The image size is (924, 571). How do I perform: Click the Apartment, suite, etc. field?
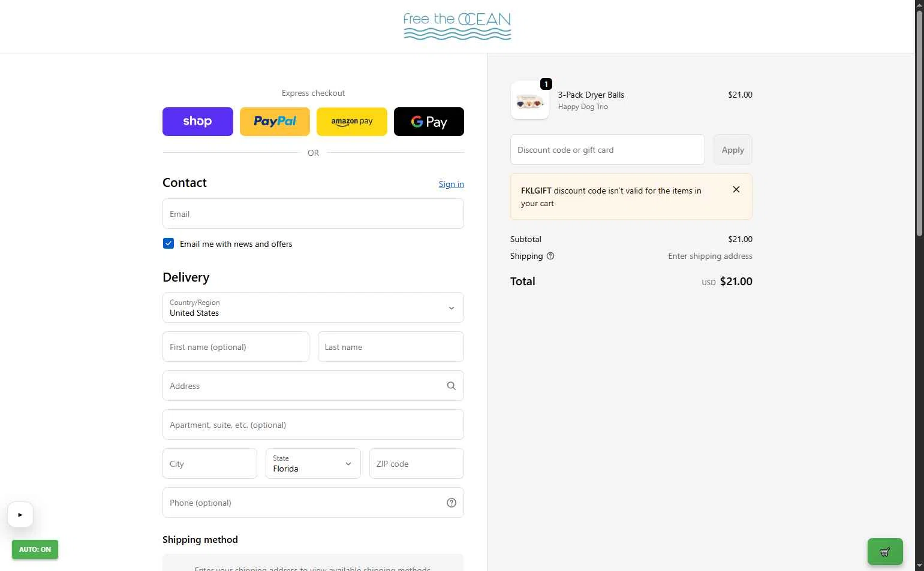313,425
